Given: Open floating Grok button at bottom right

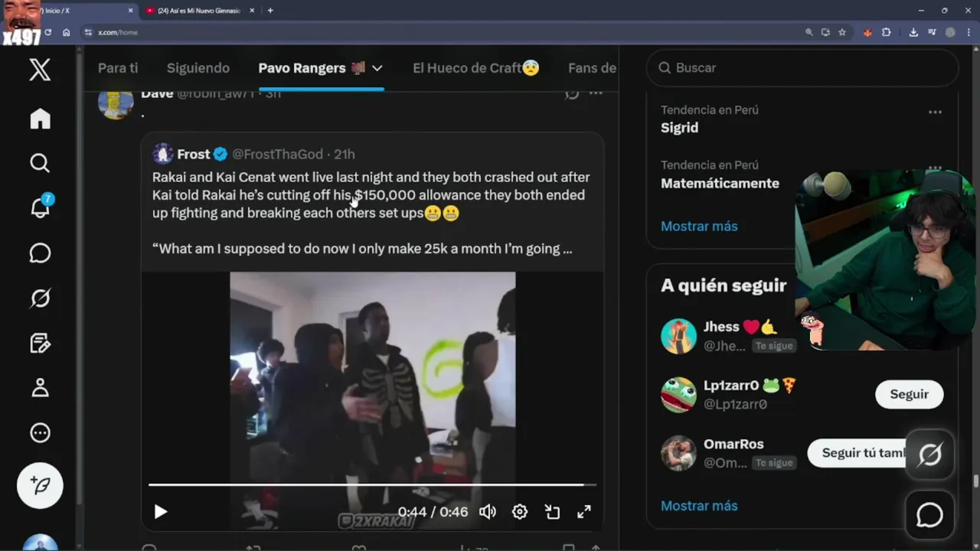Looking at the screenshot, I should pyautogui.click(x=929, y=455).
